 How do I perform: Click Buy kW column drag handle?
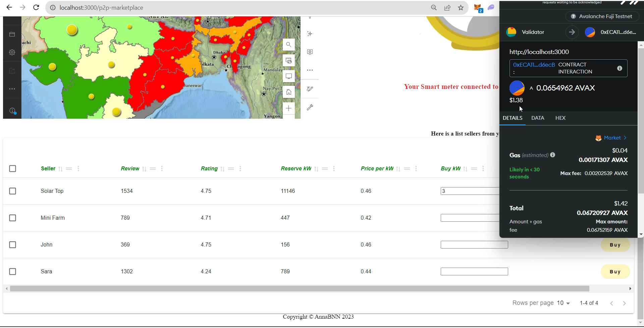474,169
